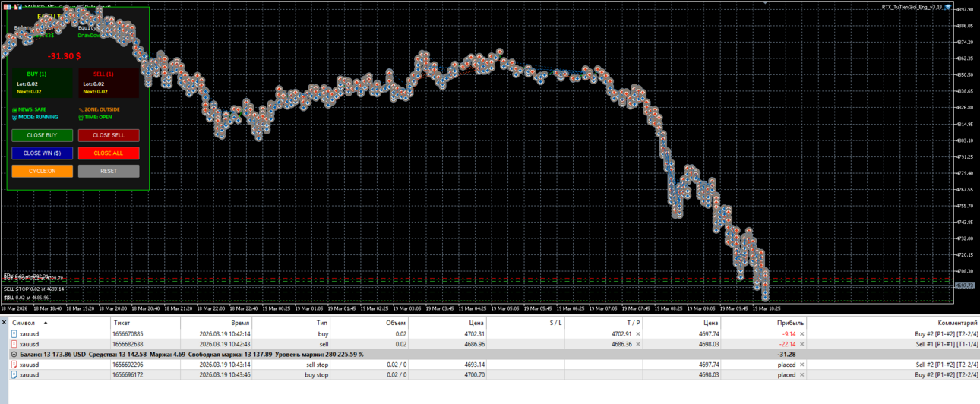Click sell order icon for ticket 1656682638

[14, 344]
